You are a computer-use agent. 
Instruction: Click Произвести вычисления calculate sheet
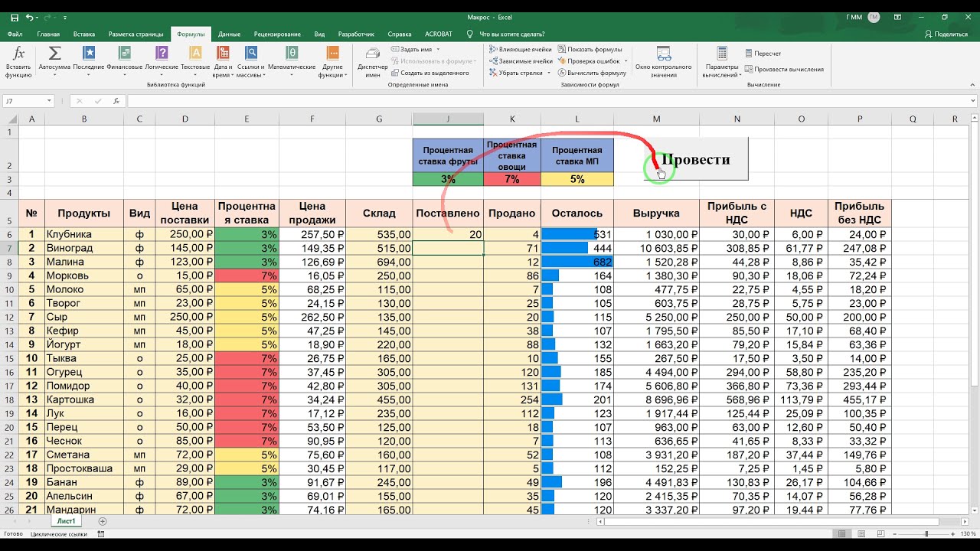[784, 69]
